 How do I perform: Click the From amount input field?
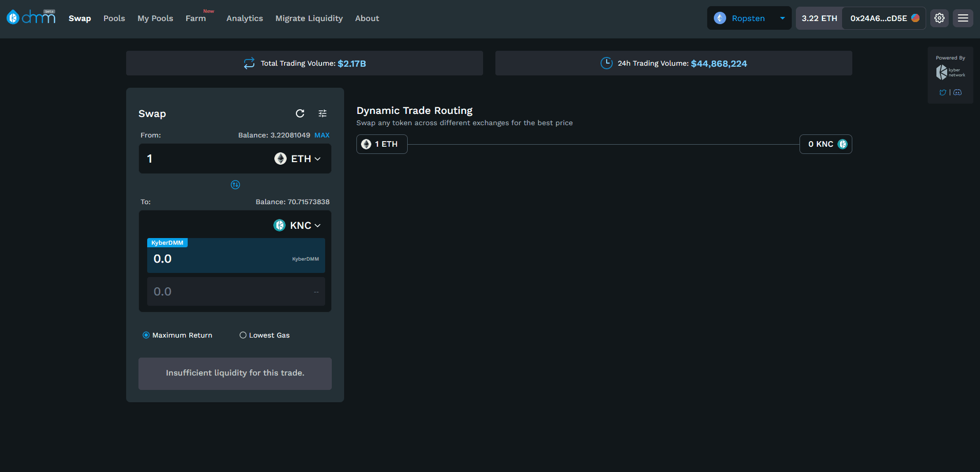(205, 159)
